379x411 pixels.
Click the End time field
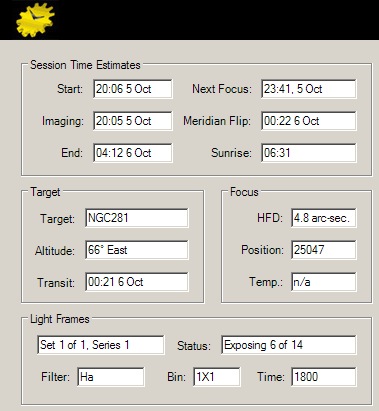click(x=133, y=153)
